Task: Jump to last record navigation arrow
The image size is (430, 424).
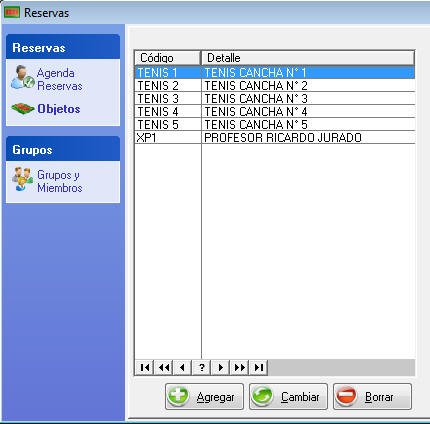Action: pos(258,367)
